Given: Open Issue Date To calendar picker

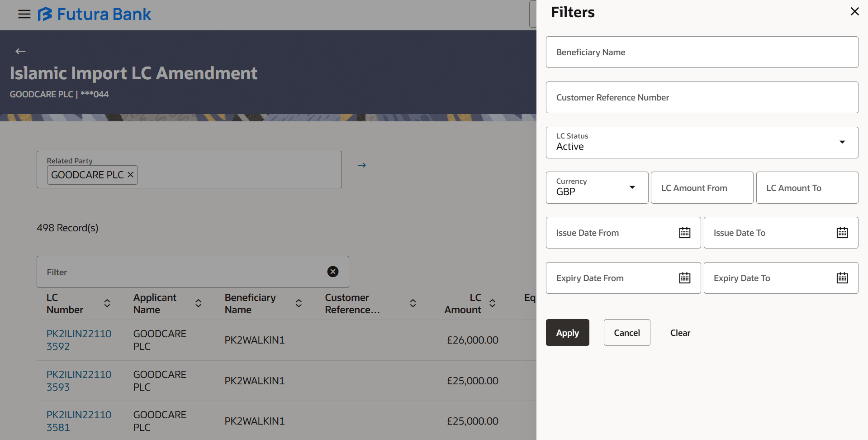Looking at the screenshot, I should pyautogui.click(x=842, y=233).
